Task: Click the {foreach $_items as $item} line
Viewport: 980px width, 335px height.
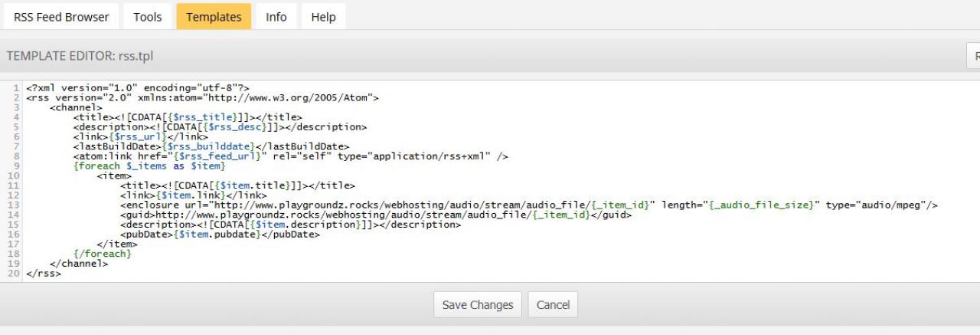Action: pos(149,166)
